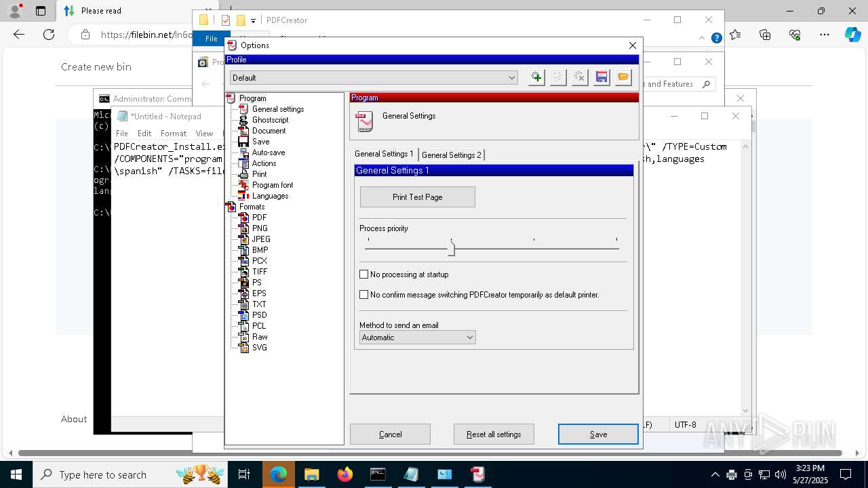Image resolution: width=868 pixels, height=488 pixels.
Task: Click the Process priority slider thumb
Action: click(x=451, y=249)
